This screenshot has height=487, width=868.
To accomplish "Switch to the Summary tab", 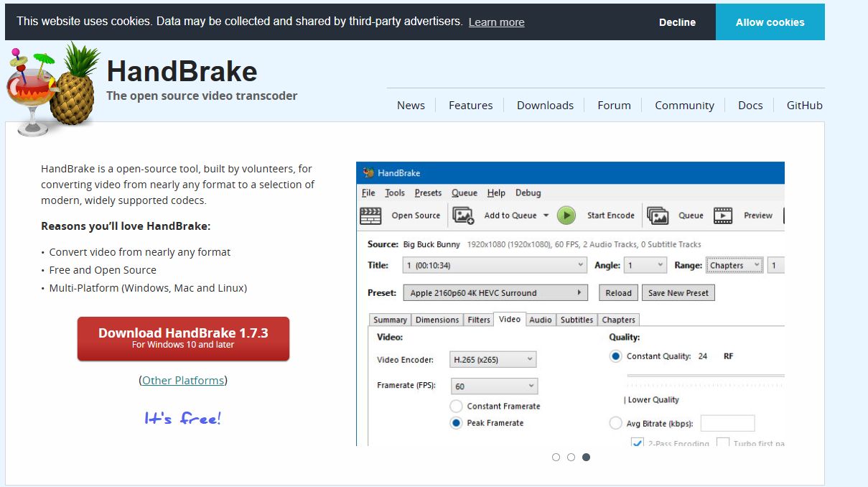I will (390, 320).
